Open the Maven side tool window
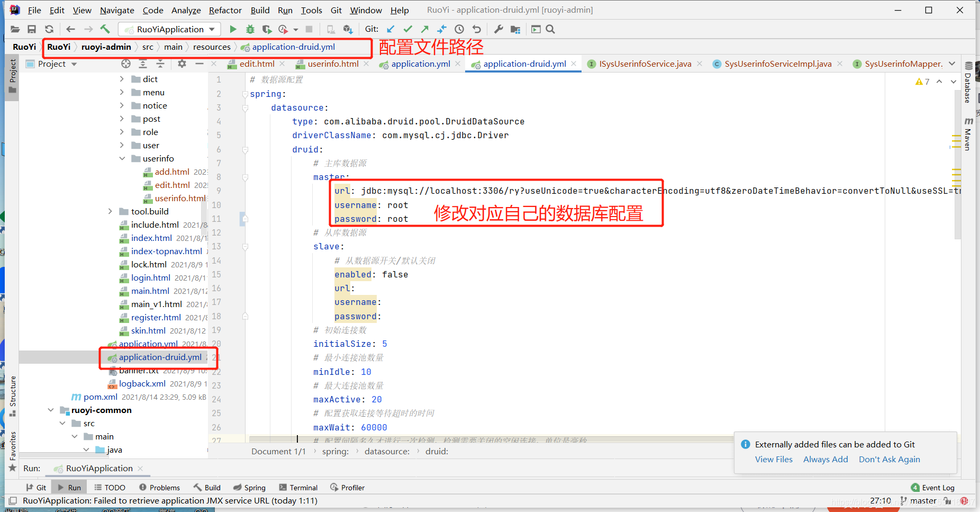The height and width of the screenshot is (512, 980). tap(968, 134)
